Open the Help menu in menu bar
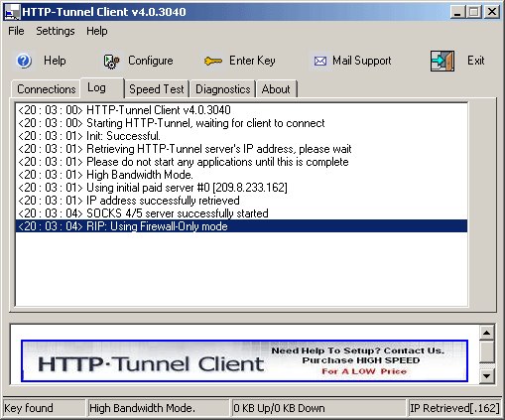 (x=97, y=31)
